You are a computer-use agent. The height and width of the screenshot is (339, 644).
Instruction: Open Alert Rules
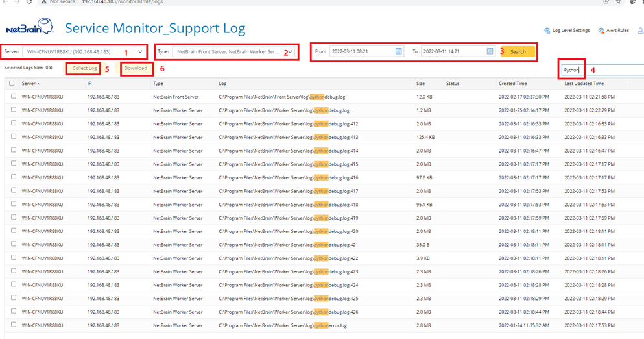(614, 31)
